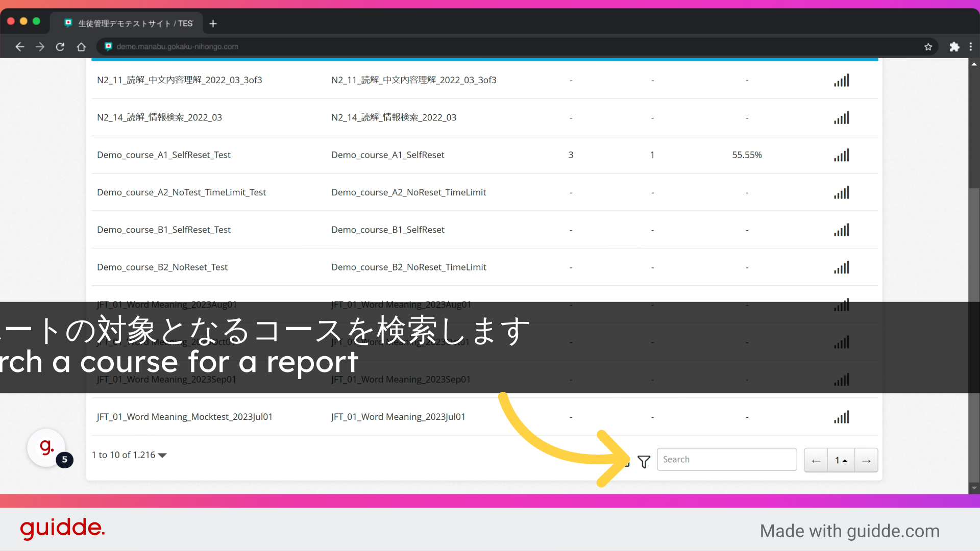Click bar chart icon for JFT_01_Word Meaning_Mocktest_2023Jul01
This screenshot has width=980, height=551.
click(842, 417)
